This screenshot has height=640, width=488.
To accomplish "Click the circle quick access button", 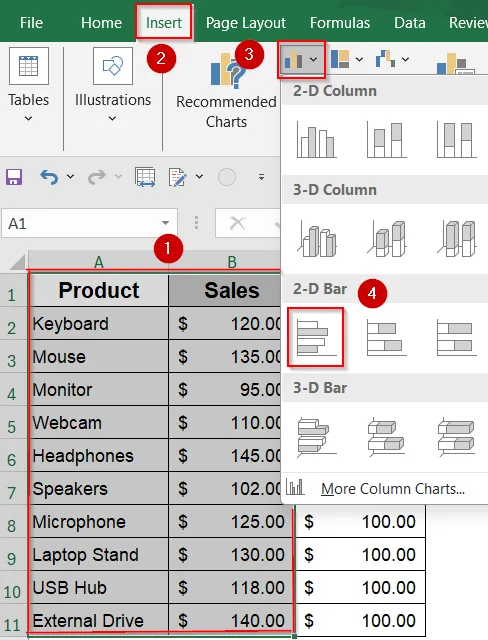I will (227, 177).
